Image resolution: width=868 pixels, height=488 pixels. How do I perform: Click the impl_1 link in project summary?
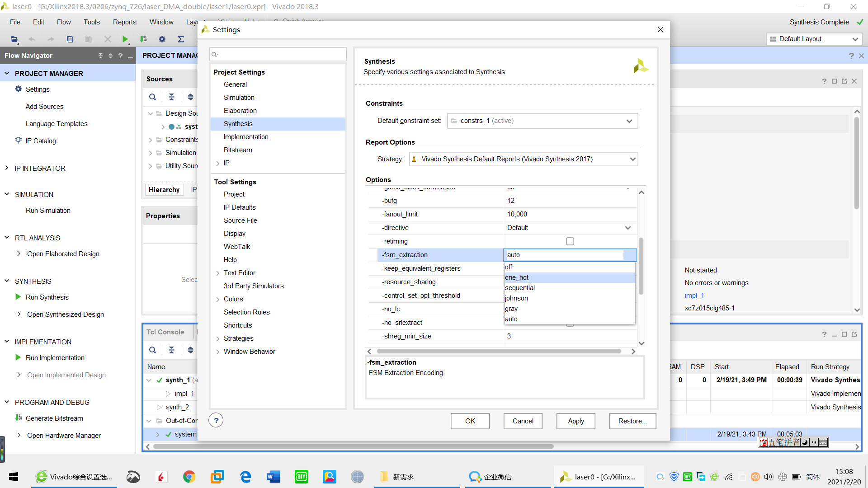(694, 296)
